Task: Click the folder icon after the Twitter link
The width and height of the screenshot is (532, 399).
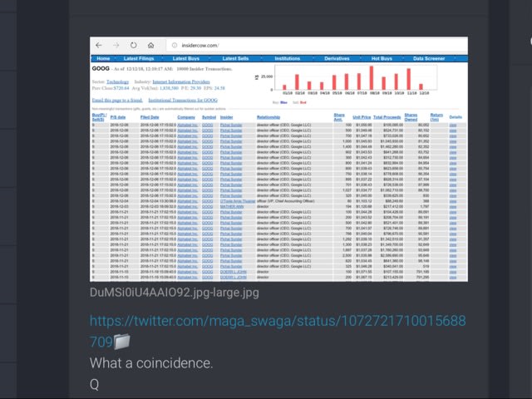Action: pyautogui.click(x=121, y=341)
